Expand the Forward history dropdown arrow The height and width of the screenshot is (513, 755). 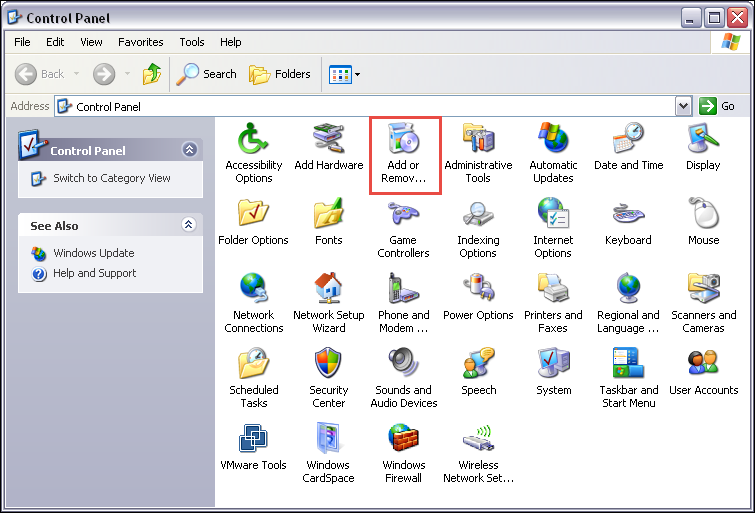point(127,74)
